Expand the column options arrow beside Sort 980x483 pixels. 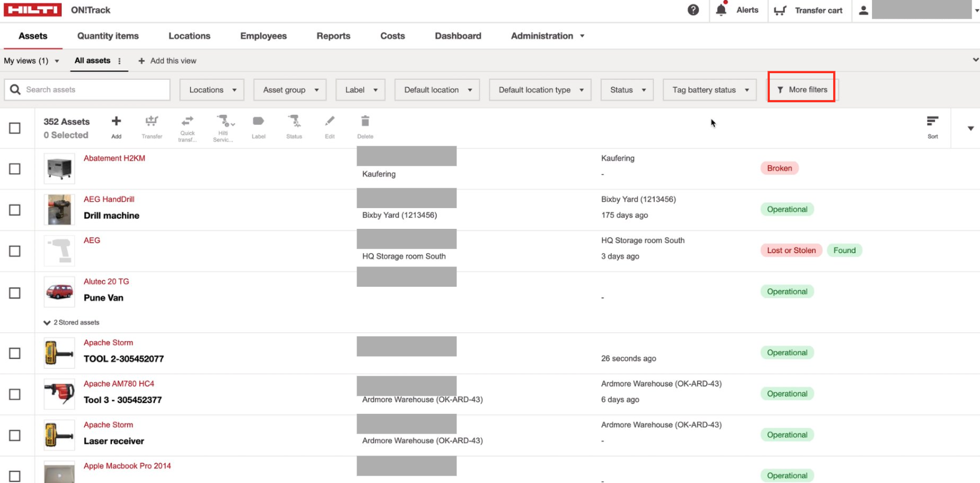pos(970,128)
